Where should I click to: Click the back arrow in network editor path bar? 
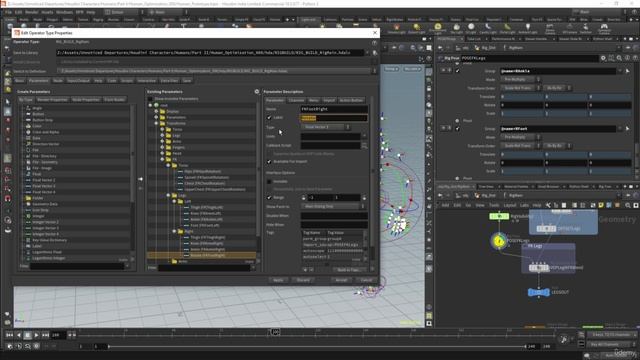440,196
